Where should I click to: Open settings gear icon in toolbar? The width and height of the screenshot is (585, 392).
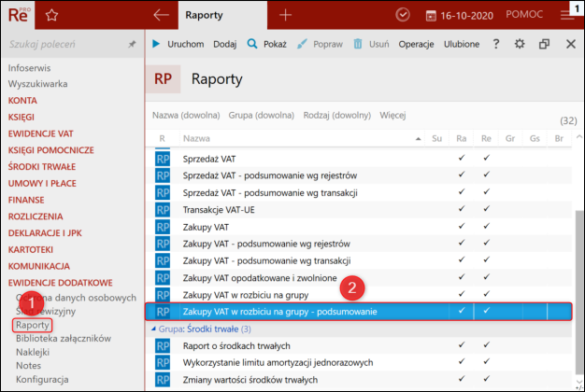coord(520,44)
